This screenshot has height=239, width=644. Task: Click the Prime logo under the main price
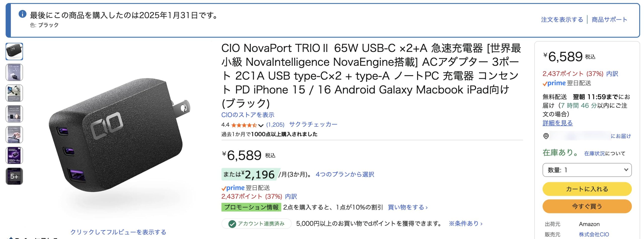[x=233, y=188]
